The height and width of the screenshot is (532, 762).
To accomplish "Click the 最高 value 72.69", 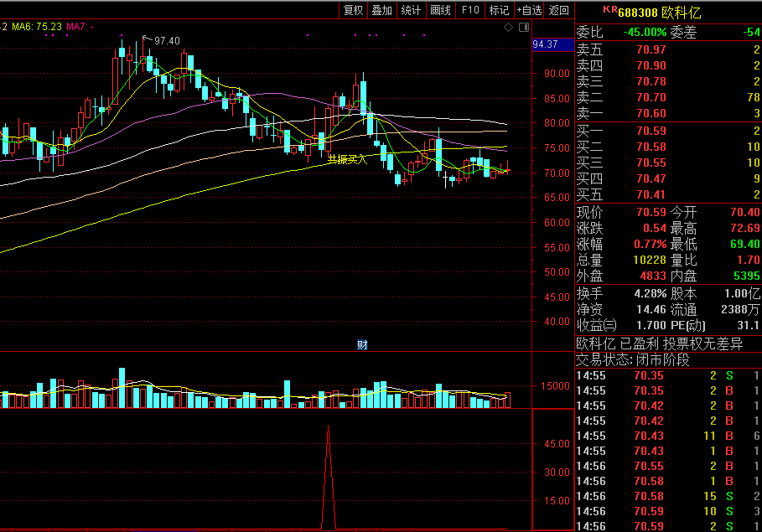I will point(745,228).
